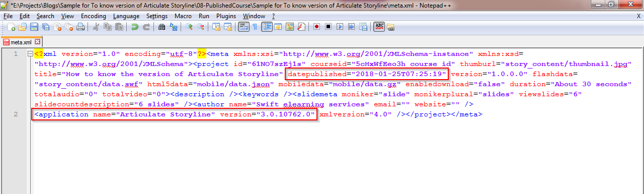Image resolution: width=644 pixels, height=194 pixels.
Task: Open the View menu
Action: 67,16
